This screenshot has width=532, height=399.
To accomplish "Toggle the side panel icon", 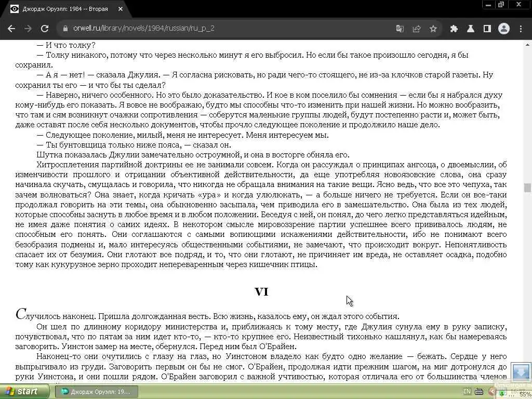I will click(x=487, y=29).
